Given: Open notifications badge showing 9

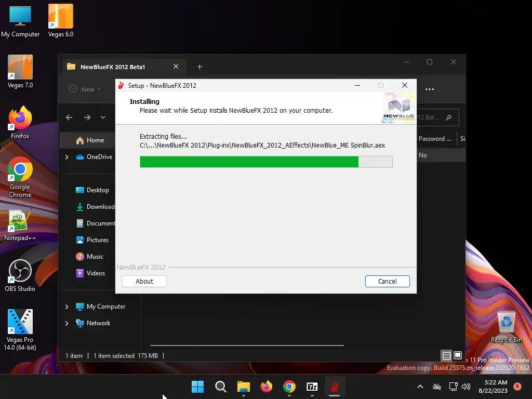Looking at the screenshot, I should click(x=517, y=386).
